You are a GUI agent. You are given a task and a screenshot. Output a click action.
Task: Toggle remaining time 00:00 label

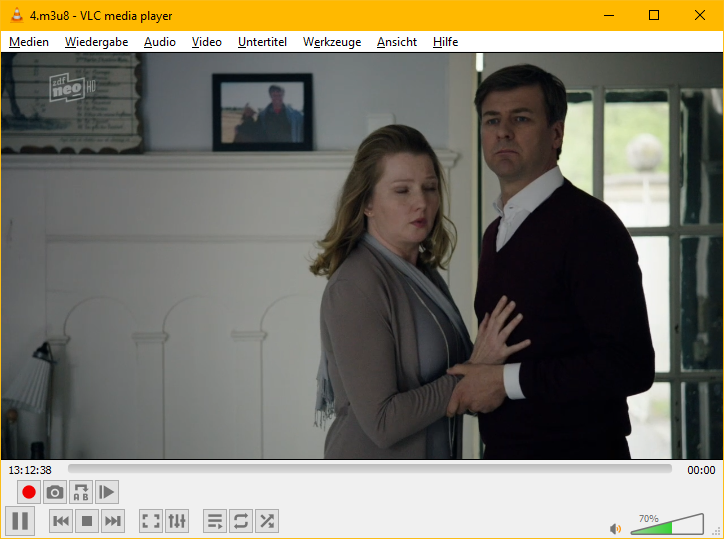pos(701,470)
